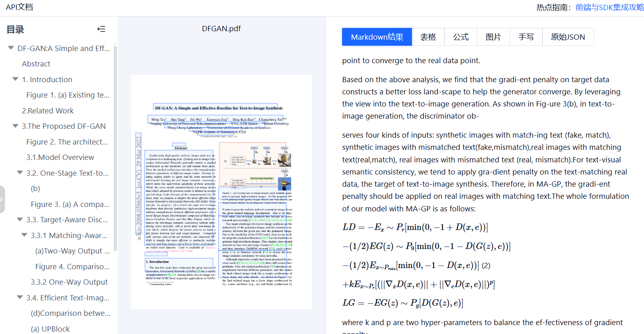Go to 3.1.Model Overview entry
Image resolution: width=644 pixels, height=334 pixels.
pos(60,157)
